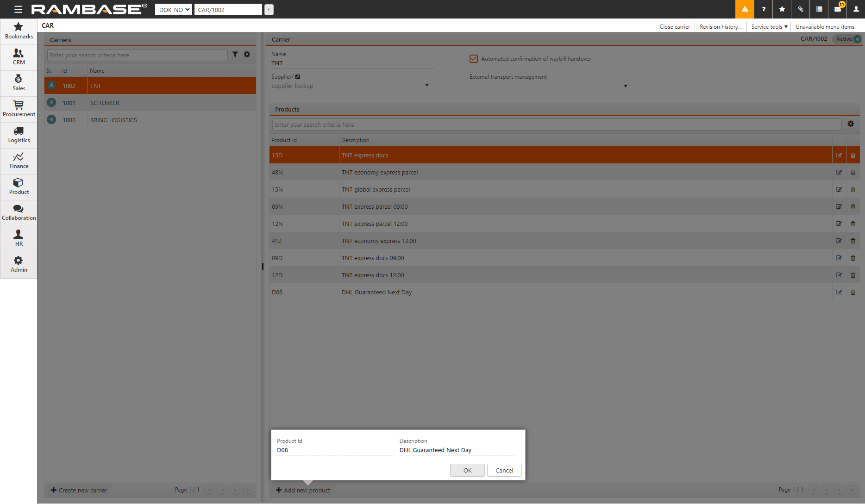The image size is (865, 504).
Task: Click the carriers filter funnel icon
Action: 235,55
